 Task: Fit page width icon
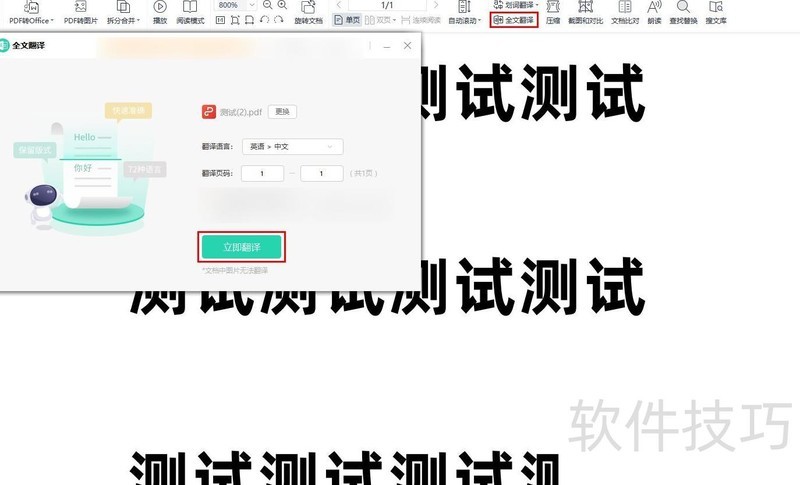click(x=249, y=20)
